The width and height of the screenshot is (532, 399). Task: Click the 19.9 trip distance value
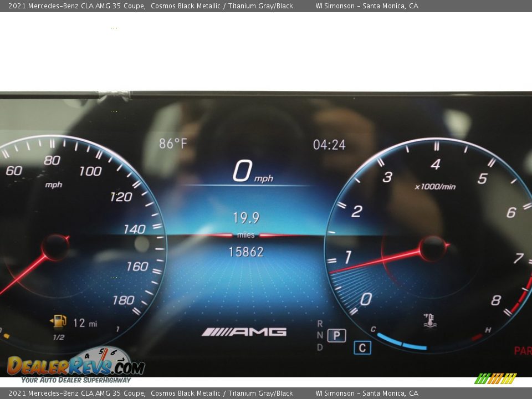pos(246,217)
